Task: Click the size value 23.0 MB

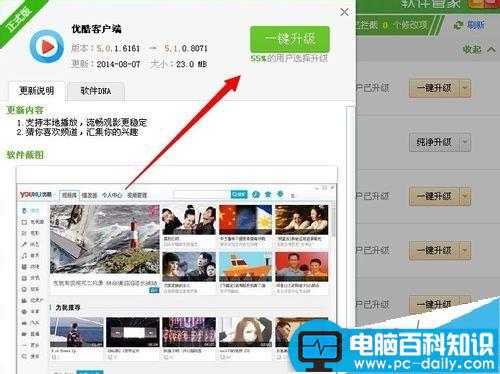Action: tap(191, 64)
